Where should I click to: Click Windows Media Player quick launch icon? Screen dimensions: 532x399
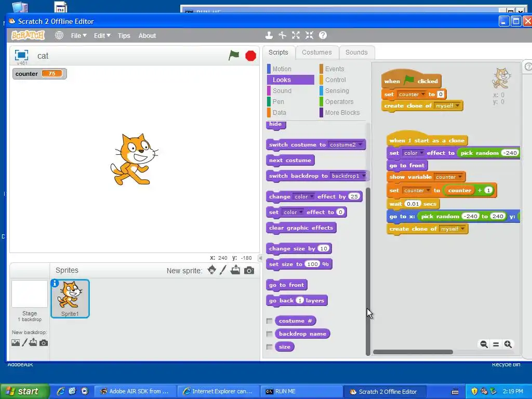pyautogui.click(x=85, y=391)
